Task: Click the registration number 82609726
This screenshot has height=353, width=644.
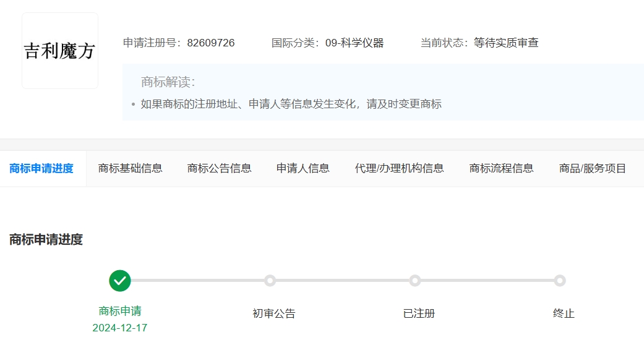Action: click(211, 43)
